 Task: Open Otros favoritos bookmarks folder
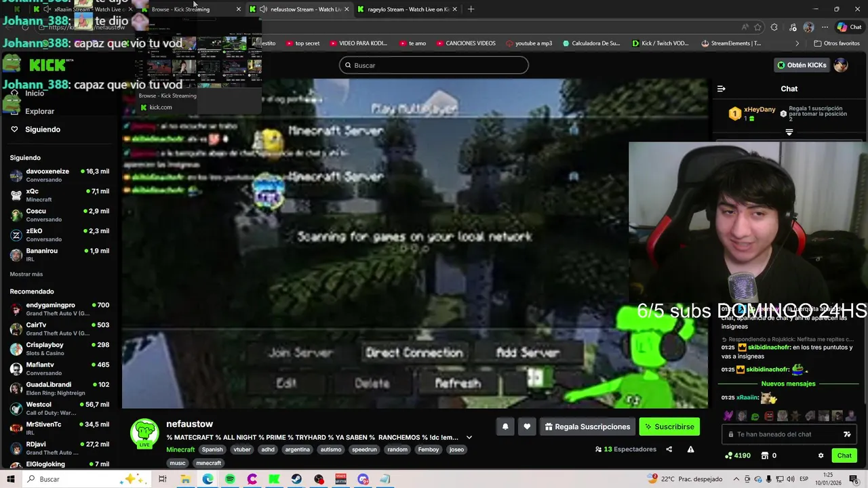tap(836, 43)
